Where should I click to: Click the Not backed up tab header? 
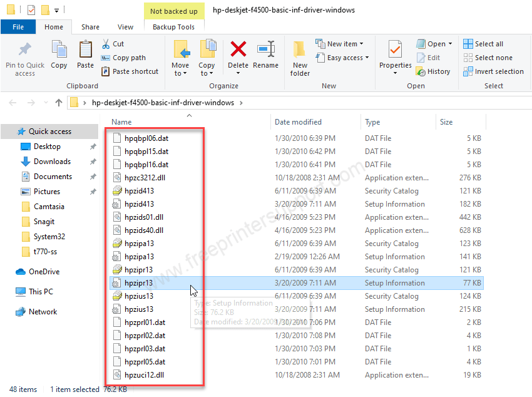(x=174, y=11)
